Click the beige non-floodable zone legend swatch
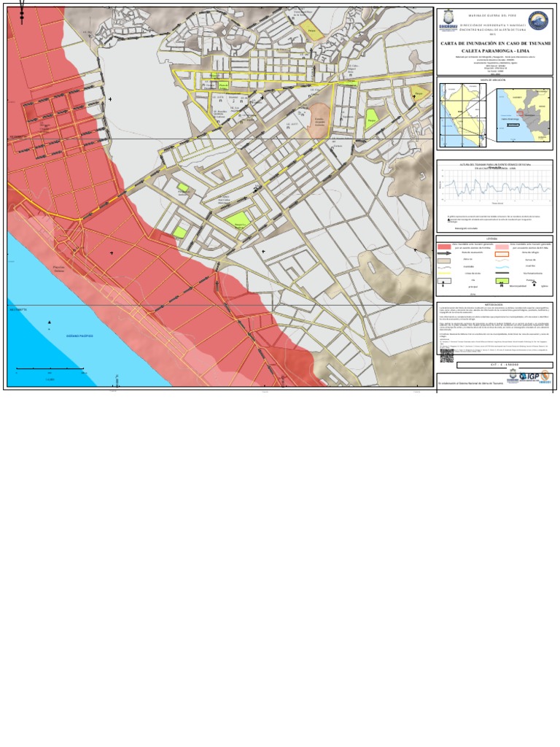 (x=444, y=261)
